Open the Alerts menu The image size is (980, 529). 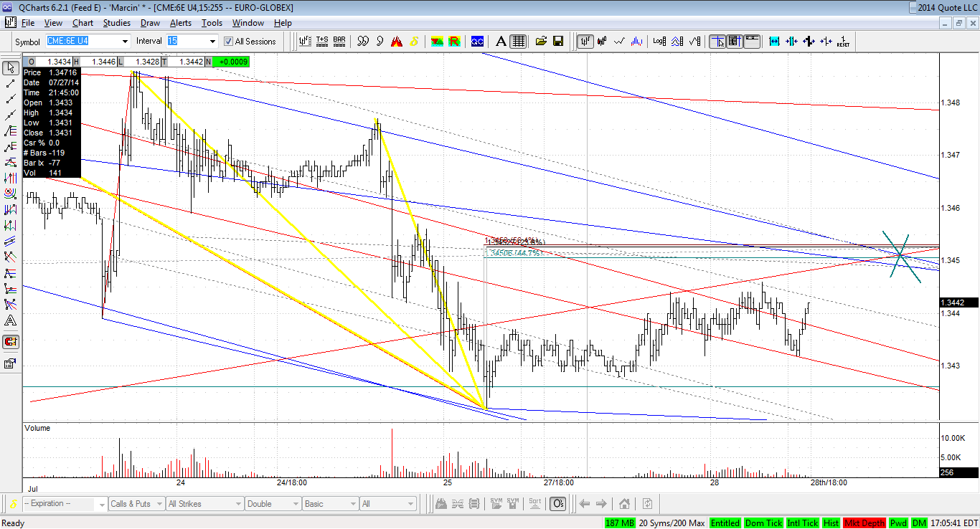[x=181, y=23]
